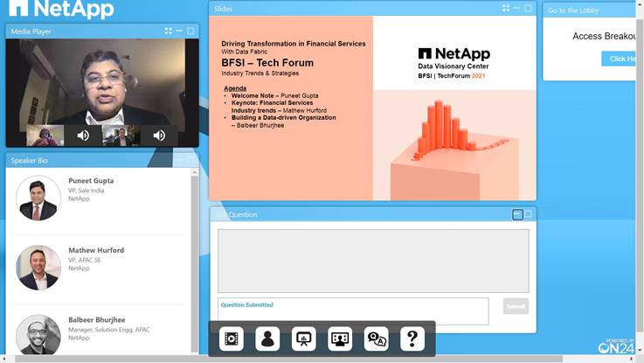This screenshot has width=644, height=363.
Task: Open the Q&A dock icon
Action: (377, 339)
